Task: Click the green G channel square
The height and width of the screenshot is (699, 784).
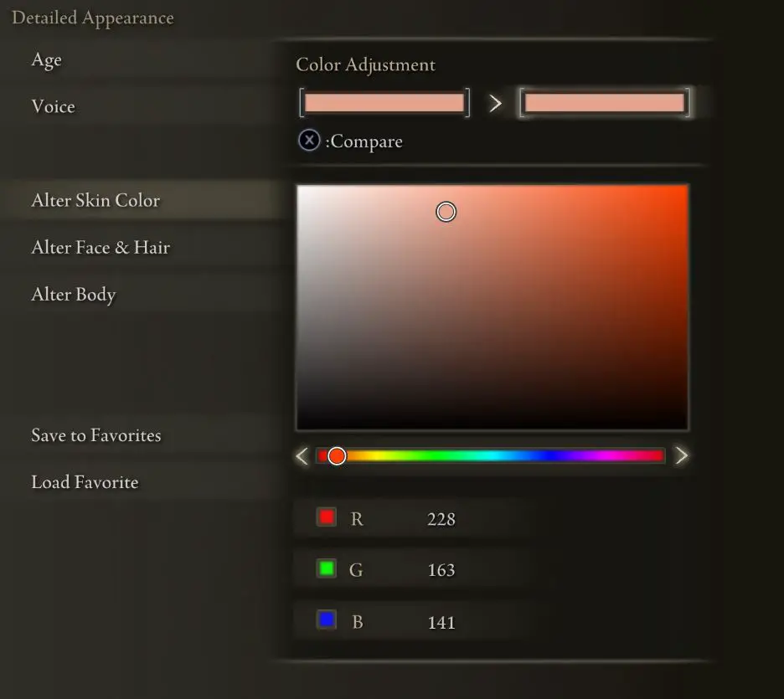Action: point(327,568)
